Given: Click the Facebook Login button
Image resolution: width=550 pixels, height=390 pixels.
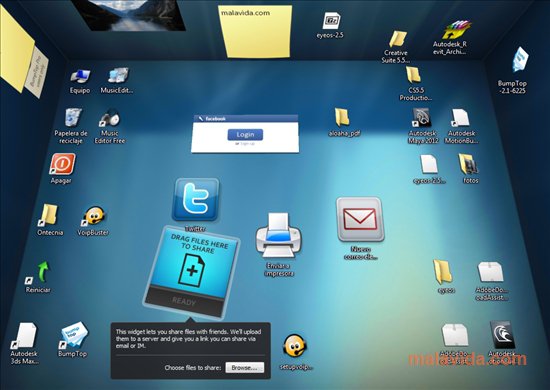Looking at the screenshot, I should point(245,135).
